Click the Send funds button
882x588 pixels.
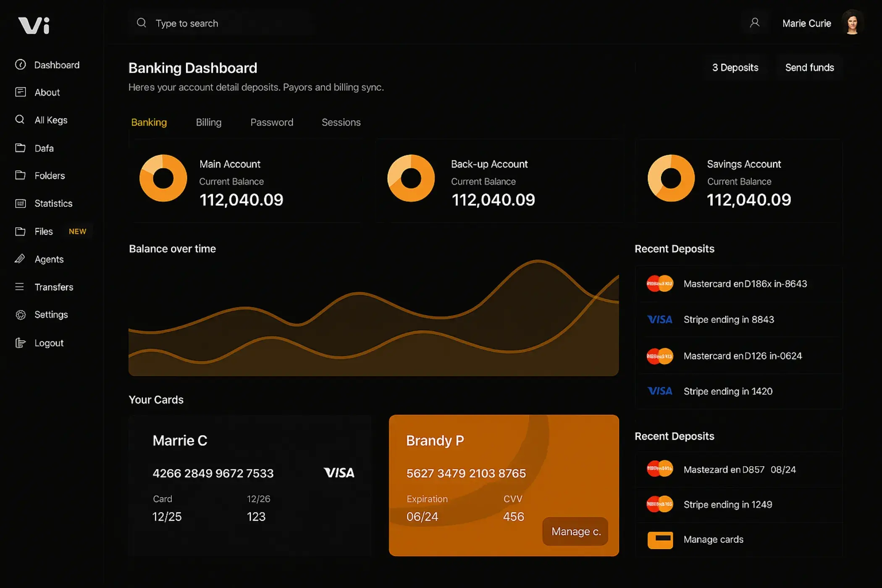[809, 67]
